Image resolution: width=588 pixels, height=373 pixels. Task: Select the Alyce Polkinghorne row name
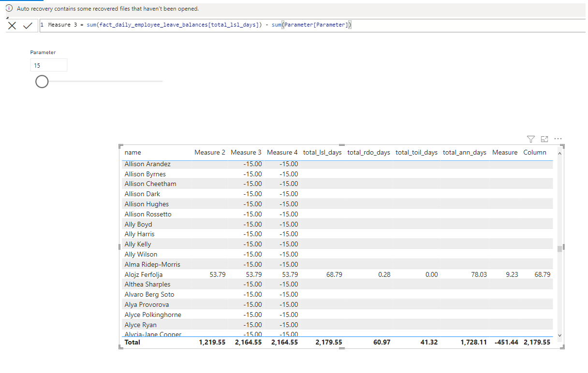(x=153, y=315)
